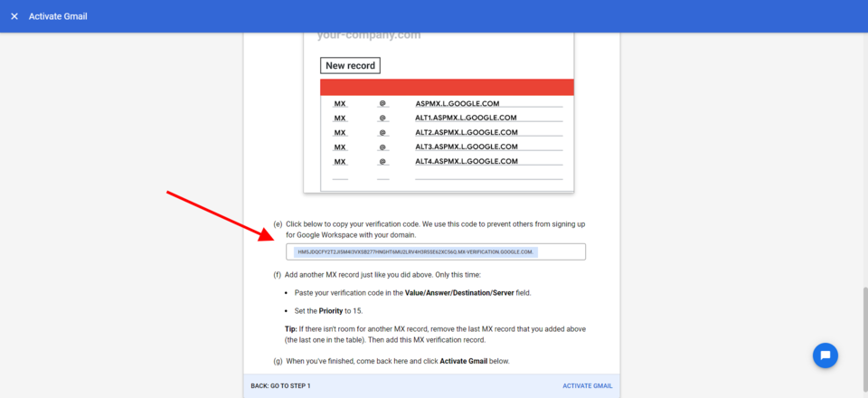
Task: Click the bold Tip label
Action: point(293,328)
